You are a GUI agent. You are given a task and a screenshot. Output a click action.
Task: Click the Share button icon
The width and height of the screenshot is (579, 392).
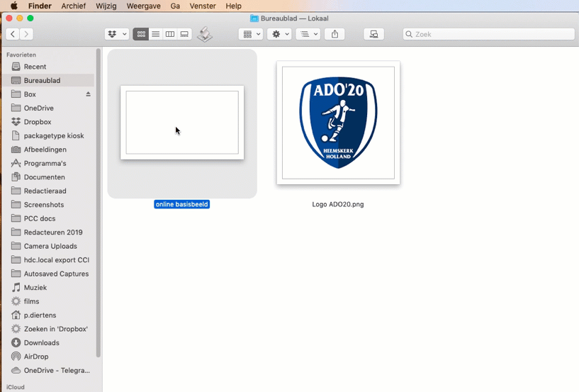click(x=335, y=34)
